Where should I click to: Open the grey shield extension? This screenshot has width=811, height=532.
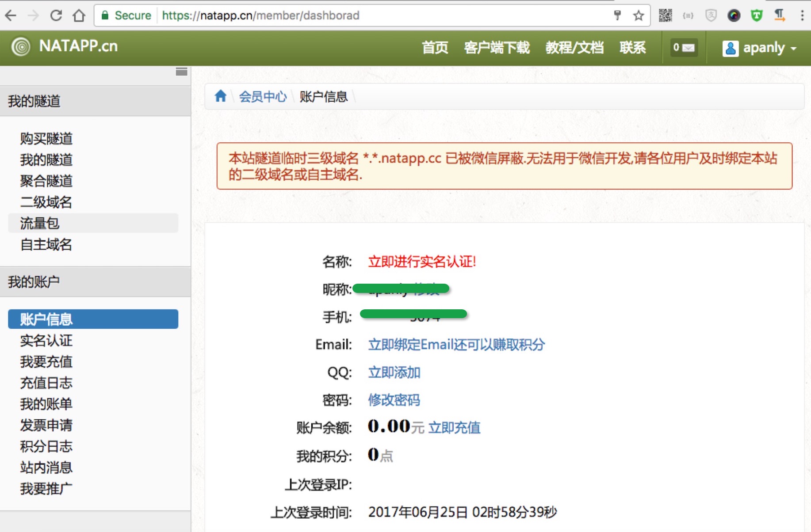(711, 16)
